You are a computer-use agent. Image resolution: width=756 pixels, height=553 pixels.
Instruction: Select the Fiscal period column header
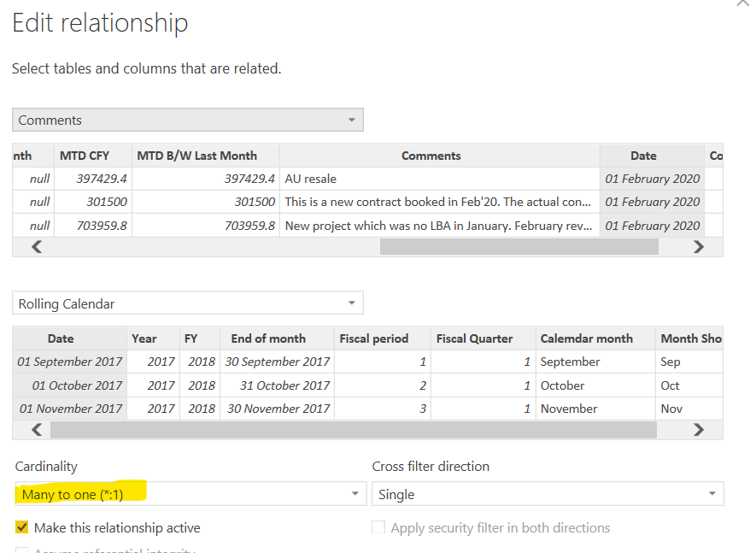[383, 338]
